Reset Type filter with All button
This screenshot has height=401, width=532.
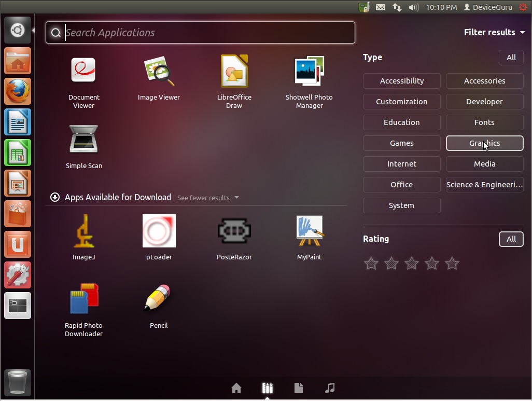click(511, 58)
